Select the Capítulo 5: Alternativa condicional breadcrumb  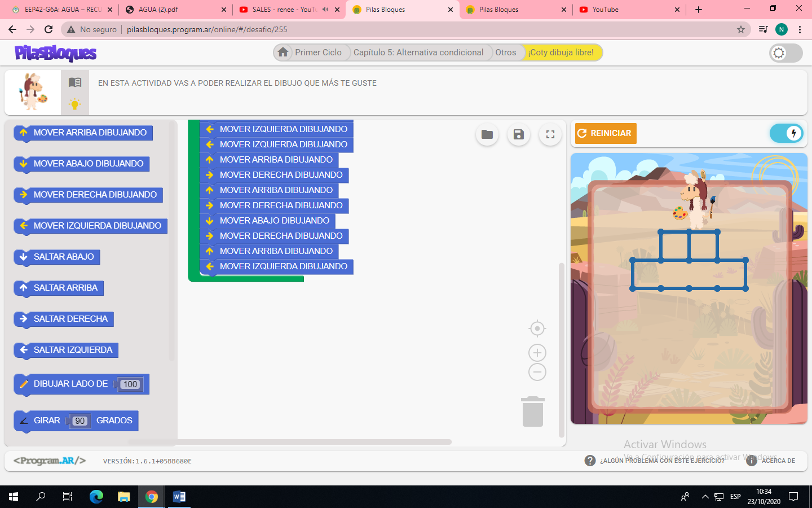point(418,52)
